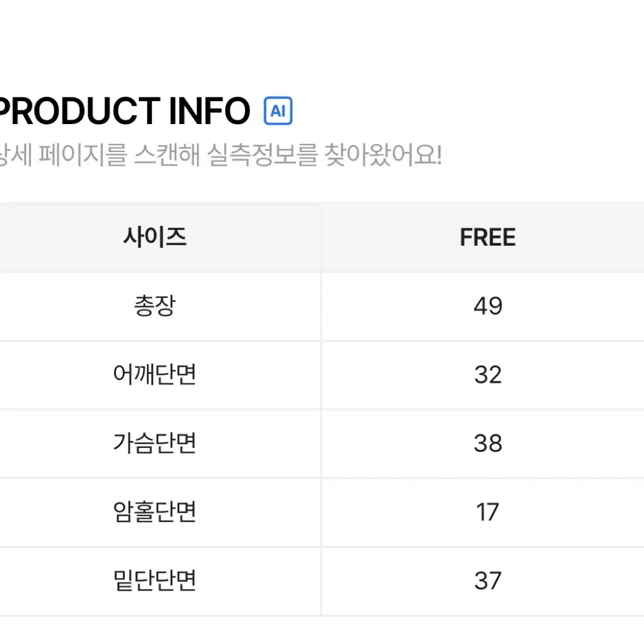Select the 가슴단면 row label
This screenshot has height=644, width=644.
tap(155, 443)
